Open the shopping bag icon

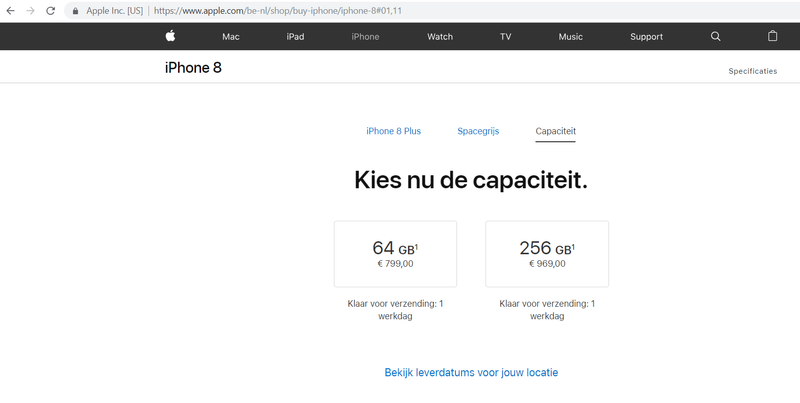pyautogui.click(x=772, y=36)
